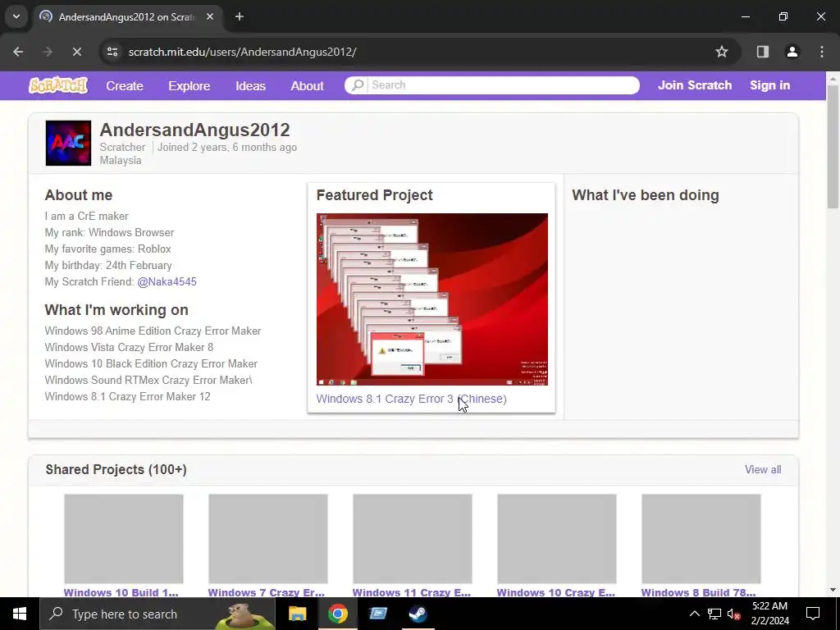Open the featured project thumbnail
840x630 pixels.
click(431, 299)
